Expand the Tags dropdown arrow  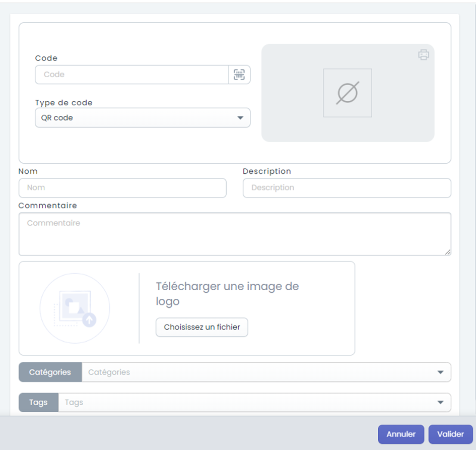(440, 402)
